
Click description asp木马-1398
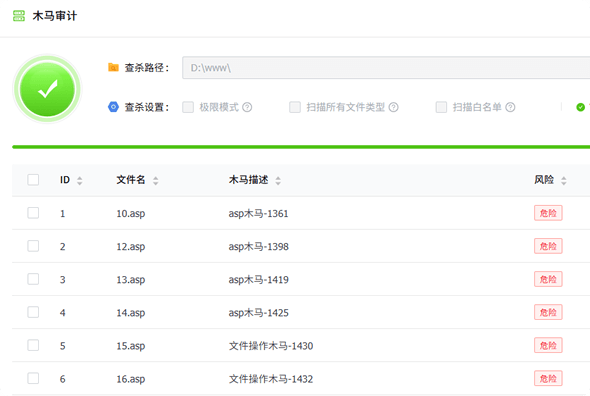click(x=259, y=247)
